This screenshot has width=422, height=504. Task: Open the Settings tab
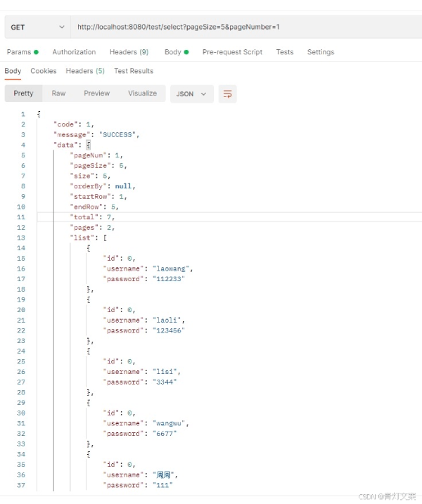(321, 52)
